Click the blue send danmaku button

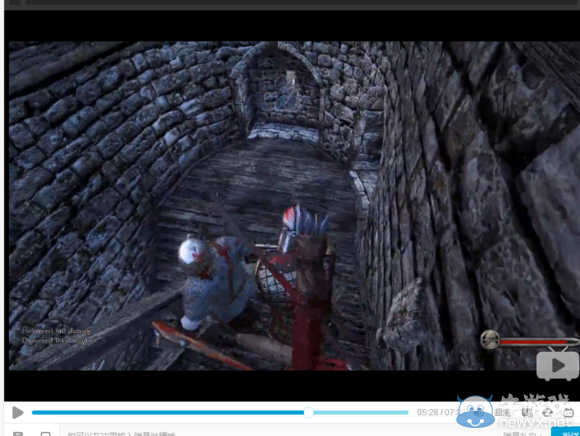tap(566, 432)
